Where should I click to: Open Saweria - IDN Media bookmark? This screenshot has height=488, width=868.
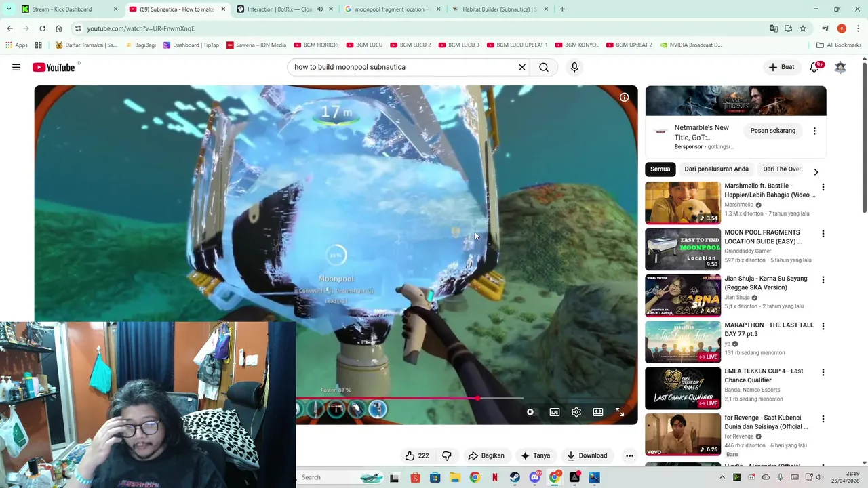[256, 45]
